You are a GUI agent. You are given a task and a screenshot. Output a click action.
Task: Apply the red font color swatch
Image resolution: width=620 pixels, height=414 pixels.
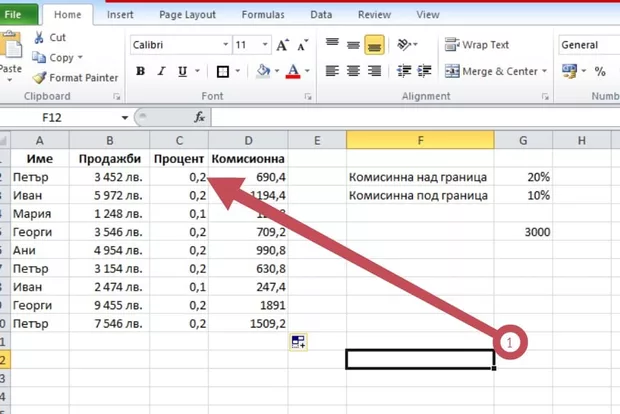pos(292,72)
